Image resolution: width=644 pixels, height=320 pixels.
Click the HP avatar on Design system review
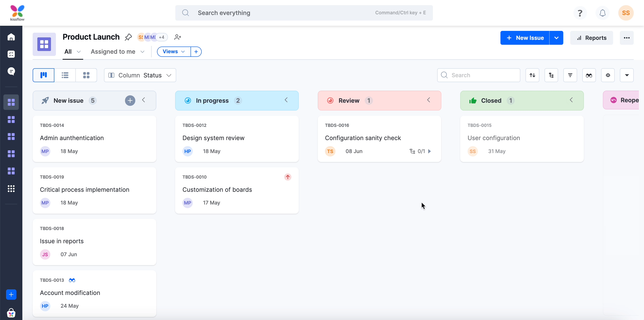(188, 151)
